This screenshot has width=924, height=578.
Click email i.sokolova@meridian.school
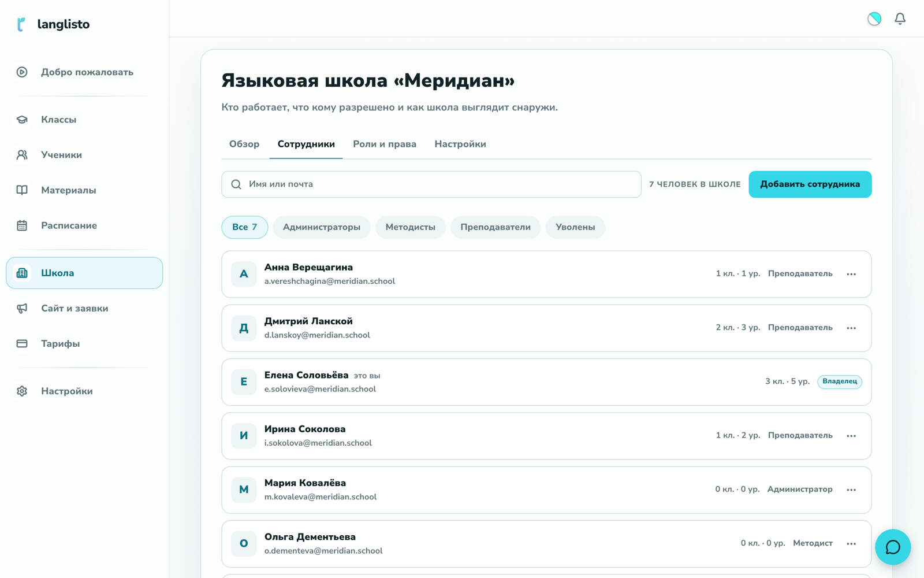click(318, 443)
